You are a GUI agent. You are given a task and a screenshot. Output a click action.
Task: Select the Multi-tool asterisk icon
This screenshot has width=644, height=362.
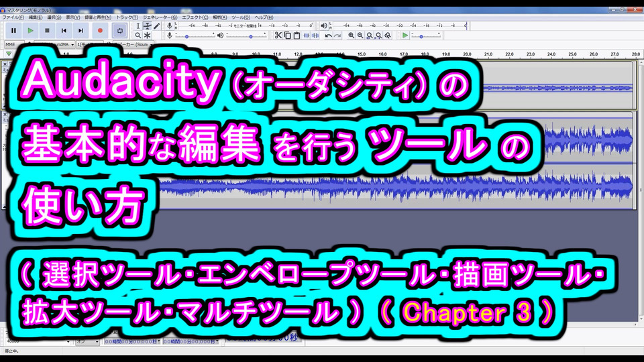pos(148,36)
